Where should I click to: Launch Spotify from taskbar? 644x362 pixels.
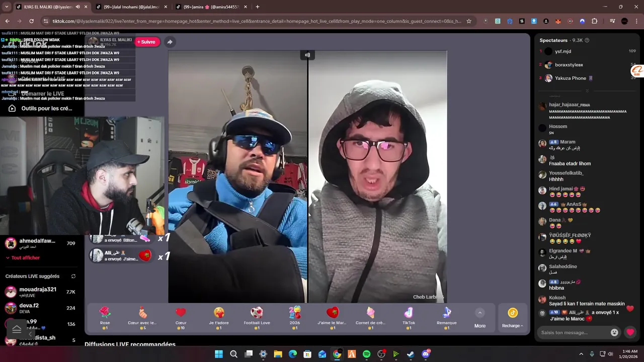pos(366,354)
